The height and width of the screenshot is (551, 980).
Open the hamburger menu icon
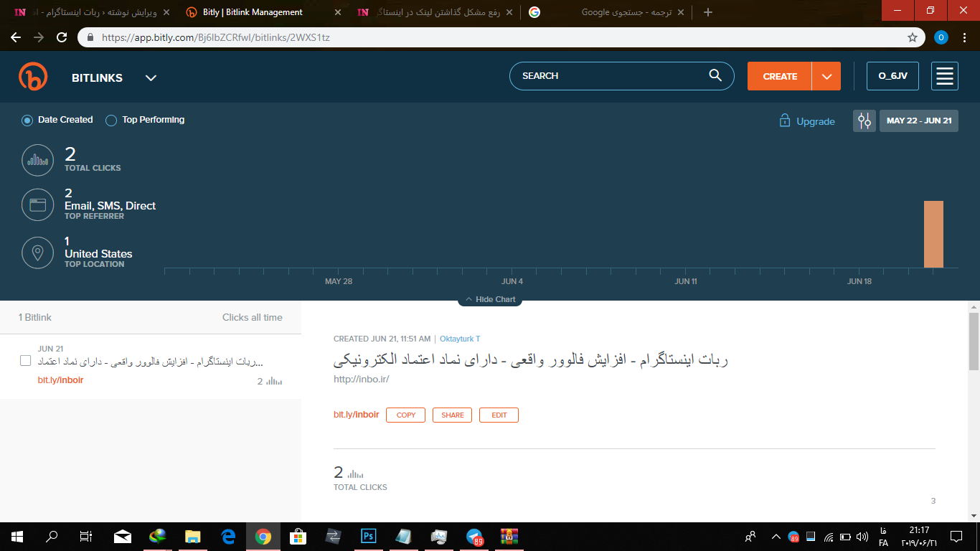pyautogui.click(x=945, y=76)
